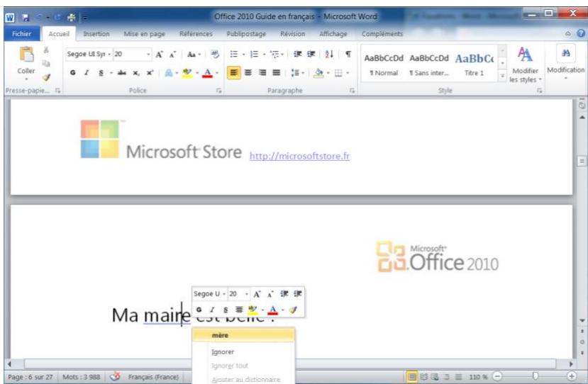588x384 pixels.
Task: Apply the Normal style
Action: coord(384,64)
